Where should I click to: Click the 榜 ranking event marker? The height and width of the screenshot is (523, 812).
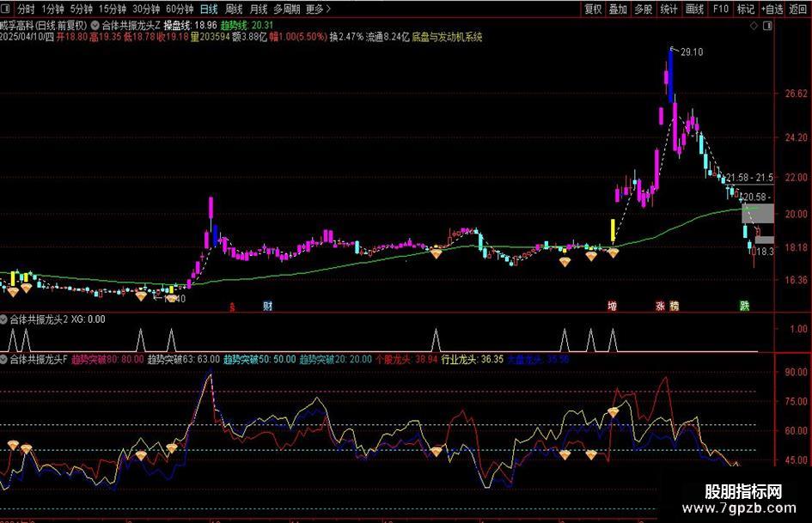click(x=674, y=306)
